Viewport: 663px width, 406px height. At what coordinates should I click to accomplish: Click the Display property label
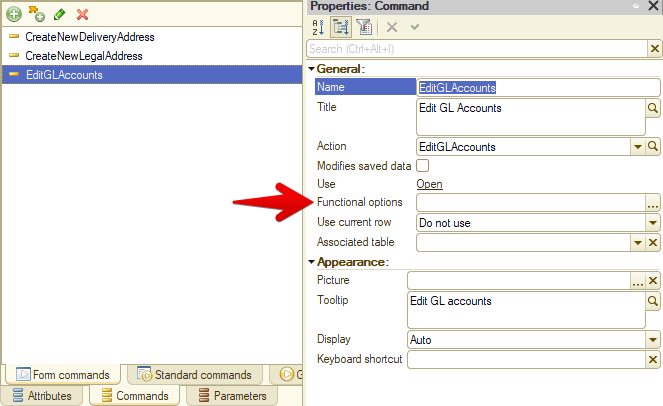334,339
